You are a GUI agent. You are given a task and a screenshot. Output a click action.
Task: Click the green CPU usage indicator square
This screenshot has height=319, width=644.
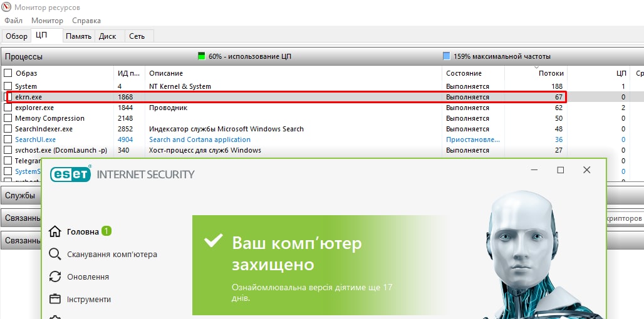[x=201, y=56]
